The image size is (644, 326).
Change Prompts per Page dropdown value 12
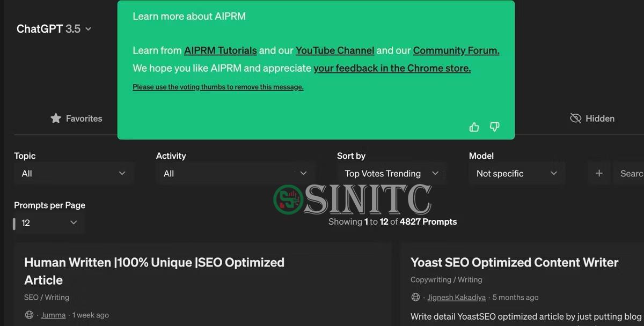49,223
